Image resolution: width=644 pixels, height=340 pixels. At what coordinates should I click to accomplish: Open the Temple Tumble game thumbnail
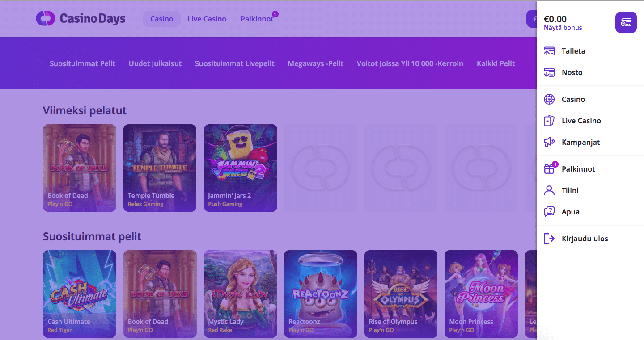160,168
